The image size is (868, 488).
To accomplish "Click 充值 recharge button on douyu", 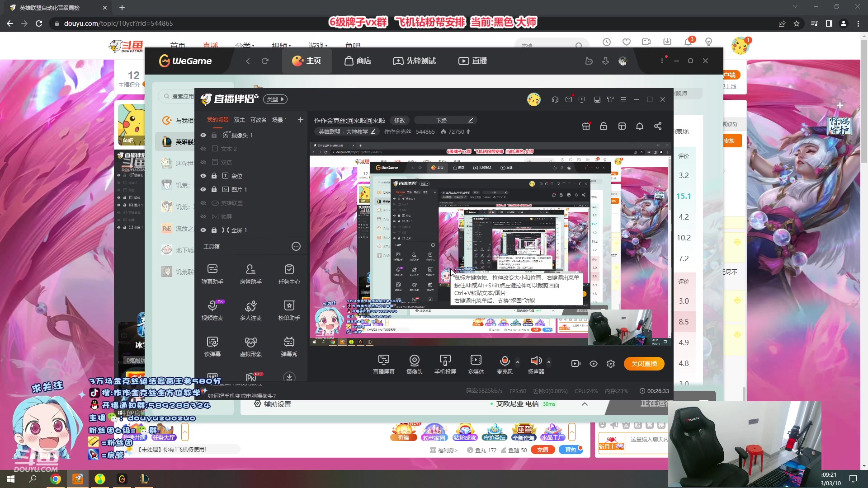I will coord(542,450).
